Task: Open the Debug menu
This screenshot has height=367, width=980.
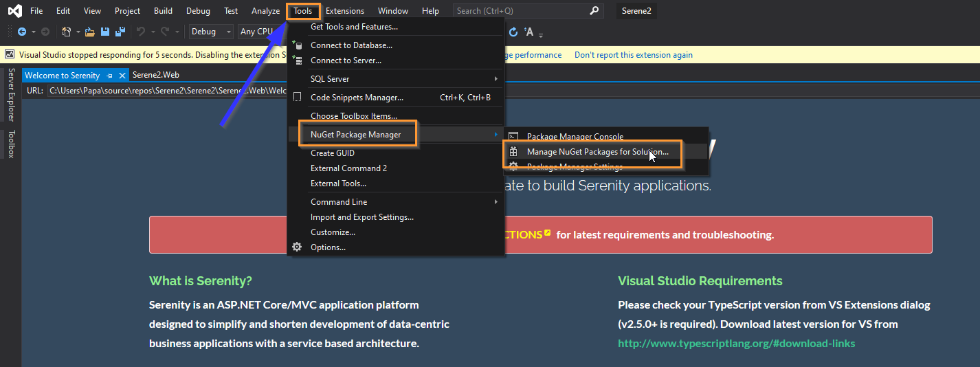Action: (x=198, y=11)
